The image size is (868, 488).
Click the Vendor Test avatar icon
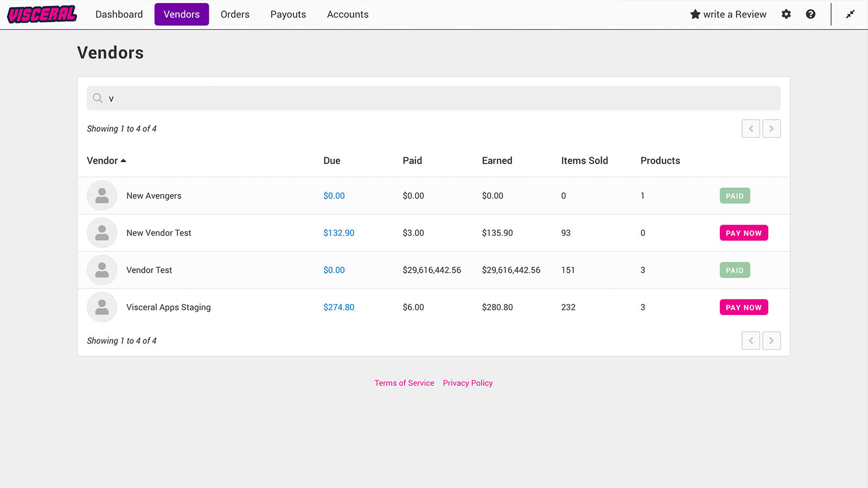point(102,270)
